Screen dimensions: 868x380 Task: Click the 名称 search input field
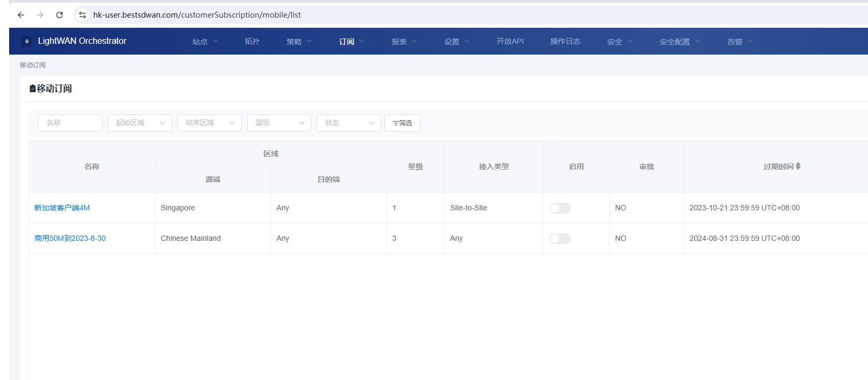[x=70, y=123]
